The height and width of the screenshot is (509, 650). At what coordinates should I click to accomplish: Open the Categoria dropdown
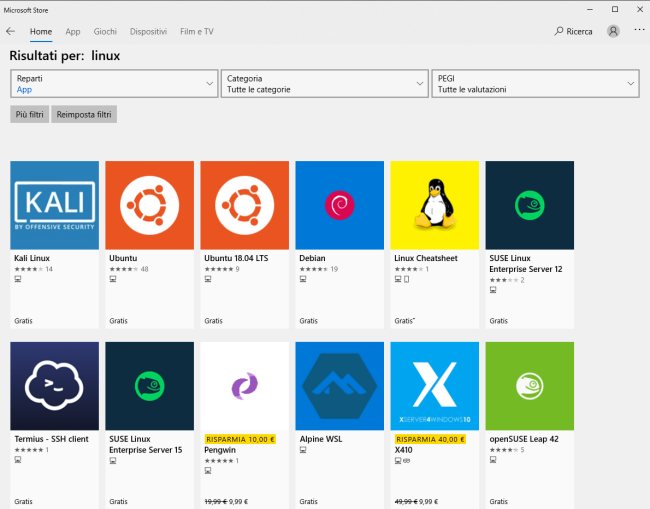(324, 84)
